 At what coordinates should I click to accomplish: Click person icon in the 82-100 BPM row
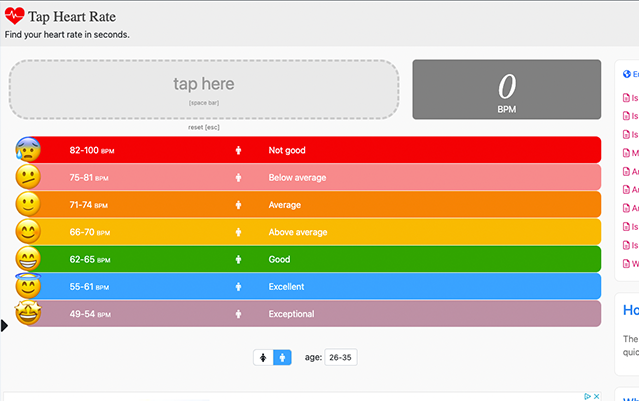tap(238, 150)
